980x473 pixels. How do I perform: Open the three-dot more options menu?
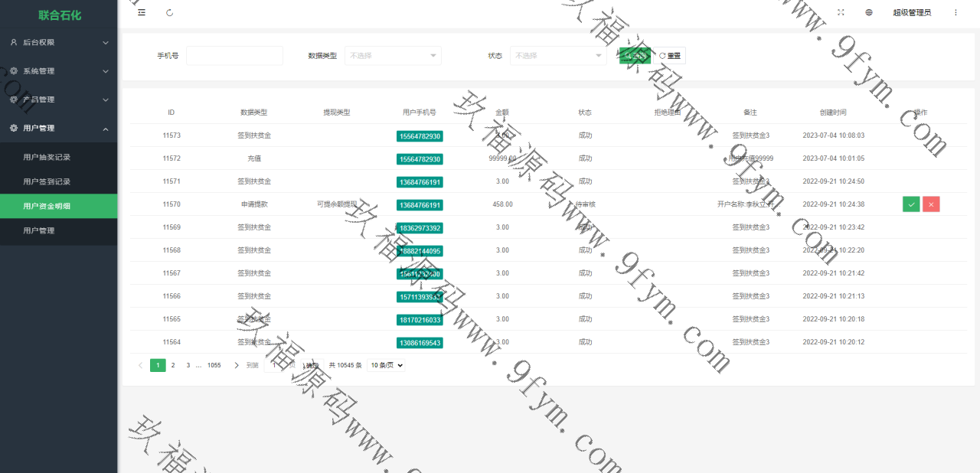tap(955, 12)
